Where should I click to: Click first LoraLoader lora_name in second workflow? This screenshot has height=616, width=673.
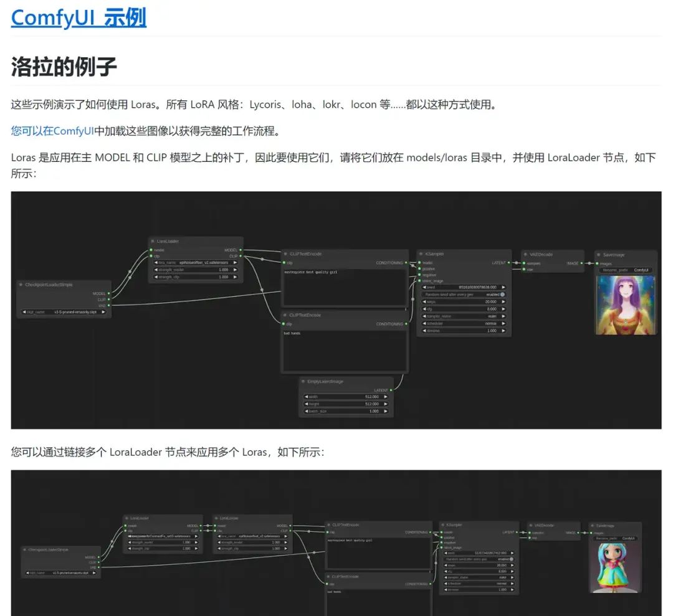[x=162, y=536]
